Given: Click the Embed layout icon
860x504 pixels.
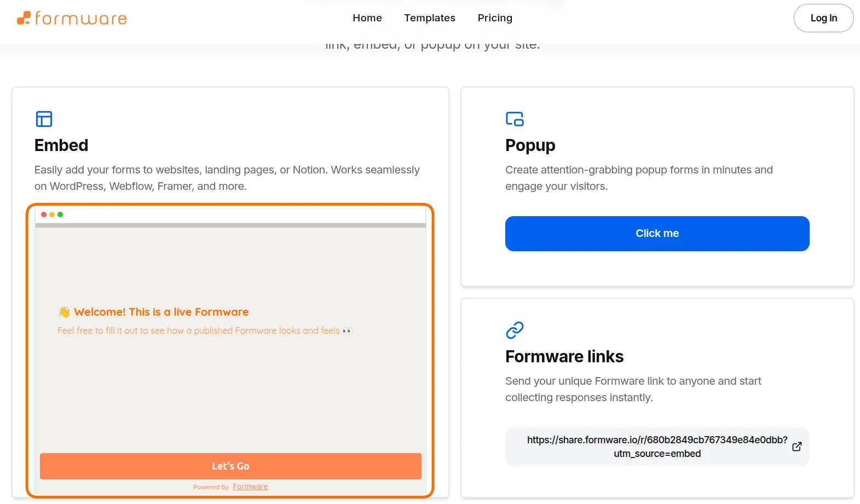Looking at the screenshot, I should tap(44, 119).
